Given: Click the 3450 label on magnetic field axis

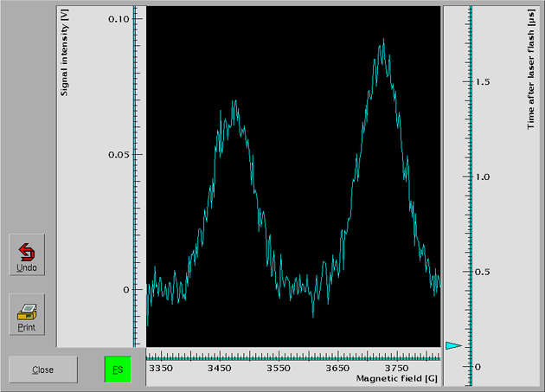Looking at the screenshot, I should (x=220, y=368).
